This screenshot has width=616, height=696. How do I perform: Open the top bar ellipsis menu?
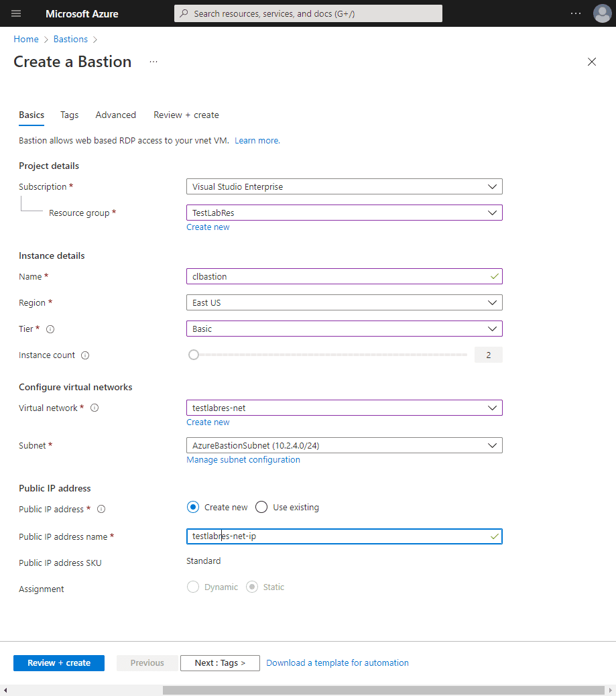(576, 13)
